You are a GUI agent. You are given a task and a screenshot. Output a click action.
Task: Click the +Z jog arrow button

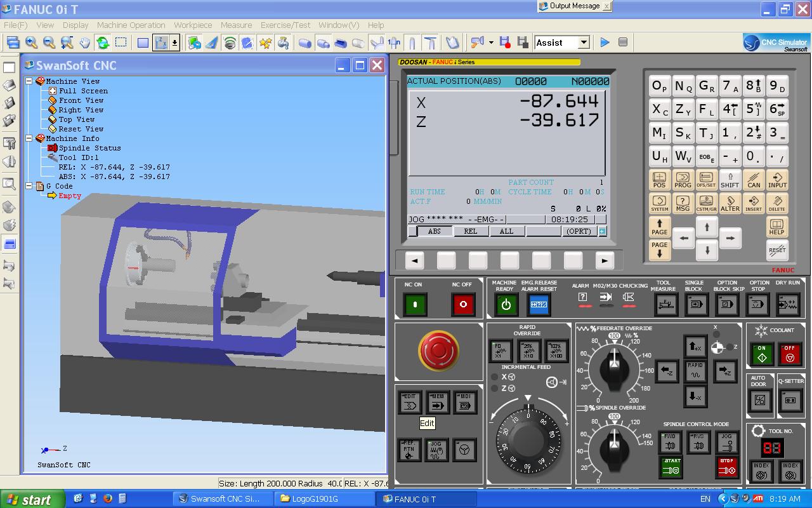coord(725,371)
